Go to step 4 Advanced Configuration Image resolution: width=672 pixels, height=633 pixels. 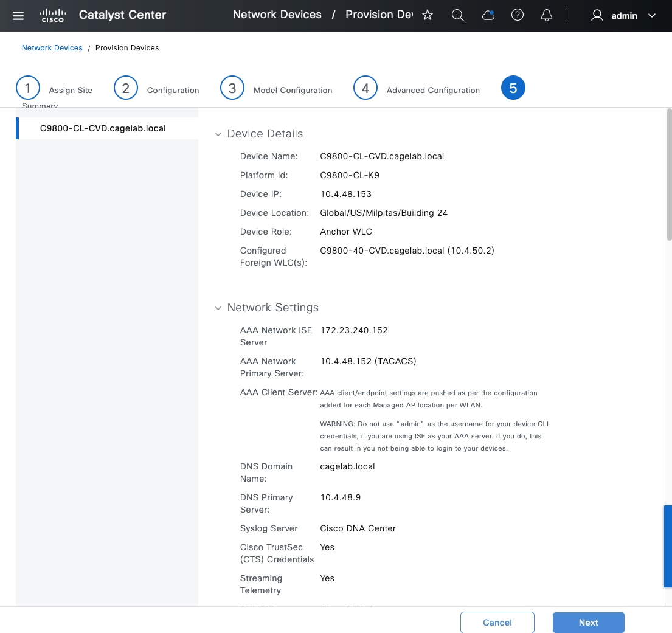coord(365,88)
